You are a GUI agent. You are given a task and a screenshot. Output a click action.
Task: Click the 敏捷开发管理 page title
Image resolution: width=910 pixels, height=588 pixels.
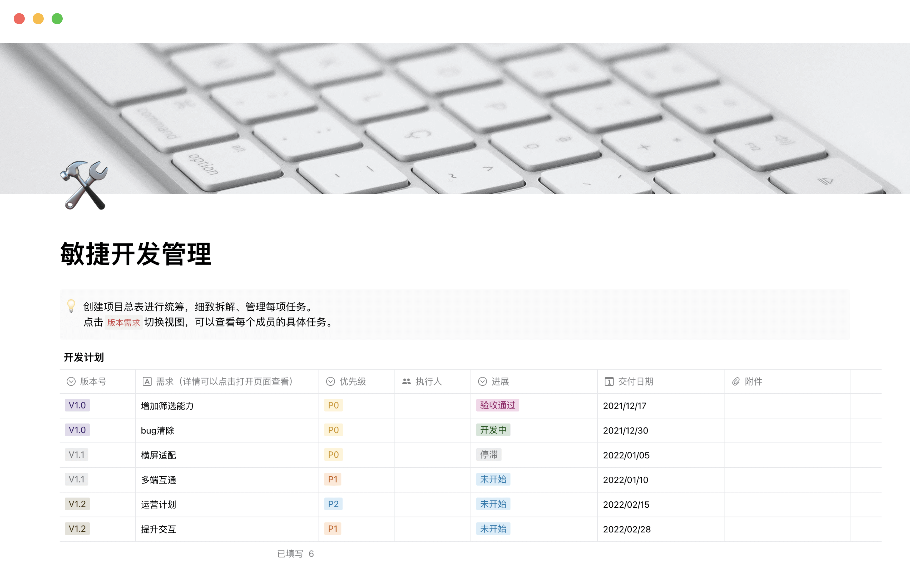[136, 254]
